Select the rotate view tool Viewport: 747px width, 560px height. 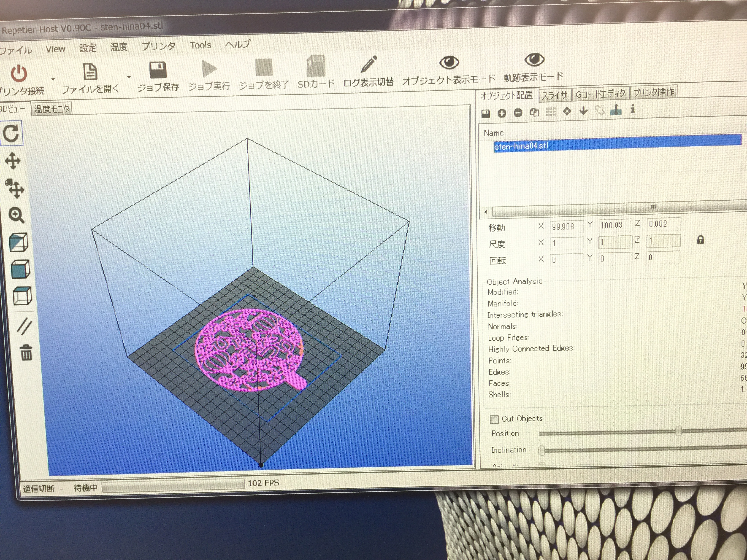(x=11, y=133)
